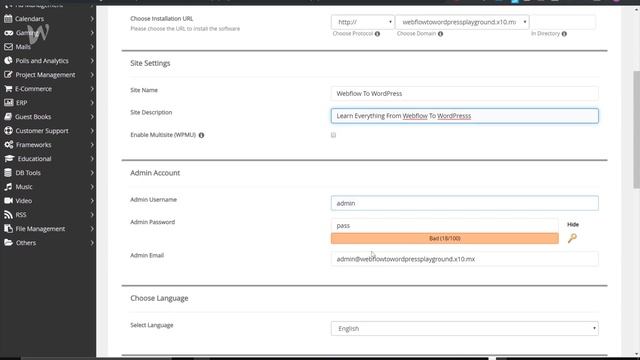Click the In Directory input field
640x360 pixels.
(563, 22)
